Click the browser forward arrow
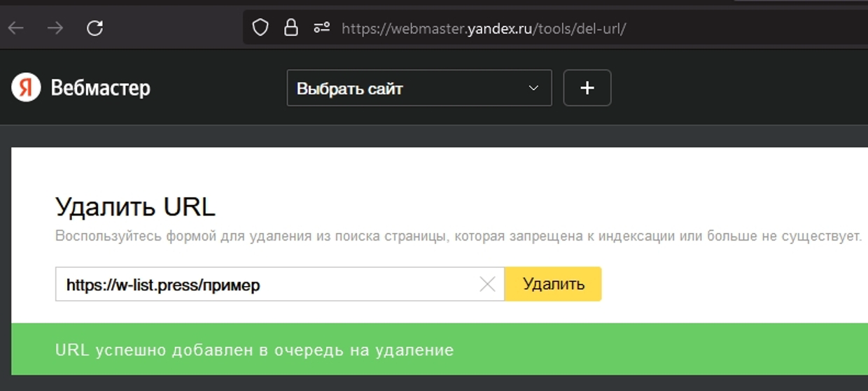Viewport: 868px width, 391px height. pos(55,28)
